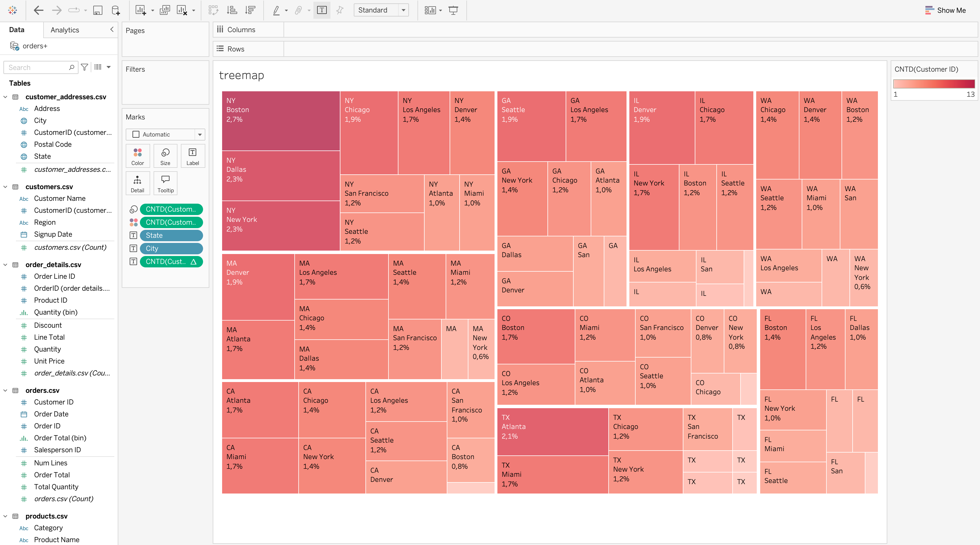The height and width of the screenshot is (545, 980).
Task: Open the Tooltip marks card
Action: point(166,183)
